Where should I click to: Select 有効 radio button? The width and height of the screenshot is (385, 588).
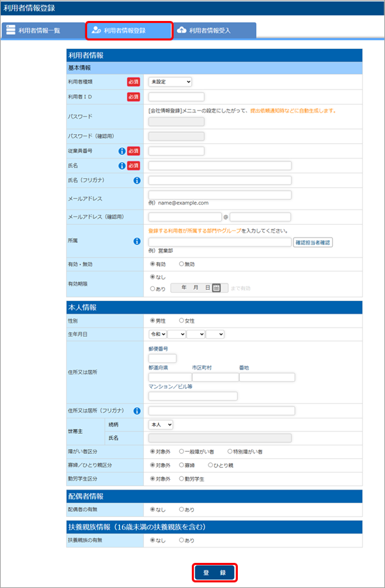153,264
